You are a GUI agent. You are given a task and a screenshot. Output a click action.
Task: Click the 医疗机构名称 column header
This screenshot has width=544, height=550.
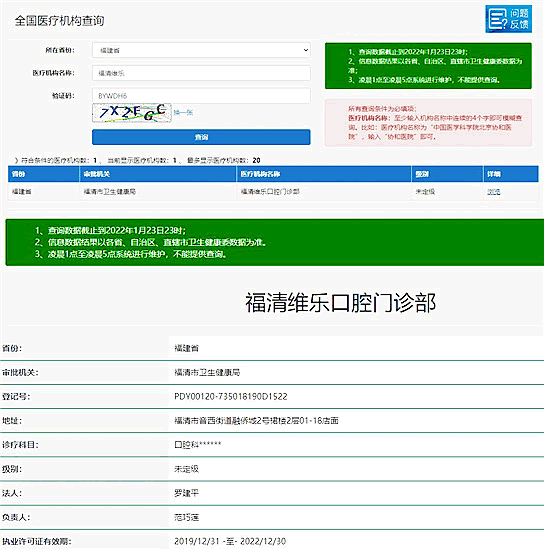click(324, 174)
